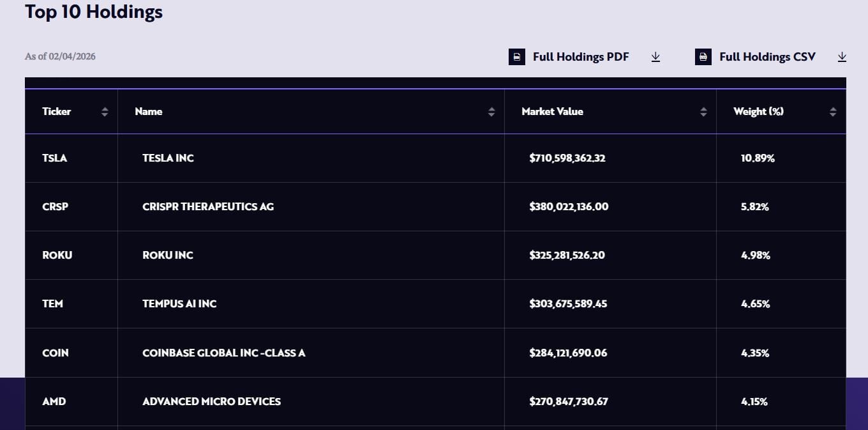Click the Ticker column header
This screenshot has height=430, width=868.
pos(57,111)
